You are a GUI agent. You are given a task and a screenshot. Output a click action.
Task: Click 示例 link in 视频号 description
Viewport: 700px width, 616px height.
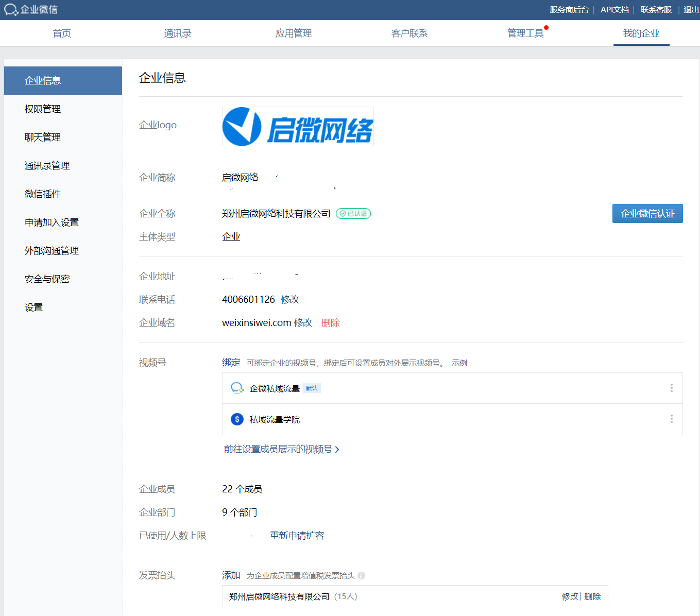click(x=459, y=363)
